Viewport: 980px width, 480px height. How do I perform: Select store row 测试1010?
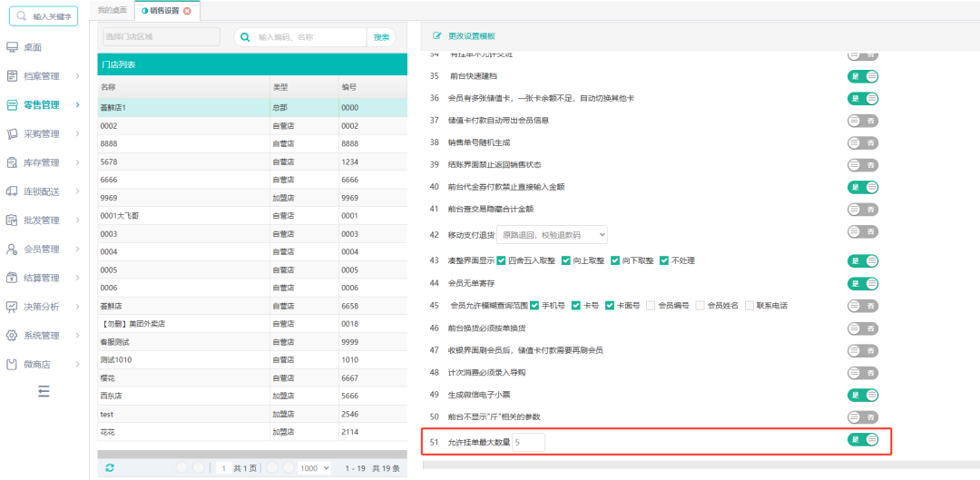(x=252, y=360)
